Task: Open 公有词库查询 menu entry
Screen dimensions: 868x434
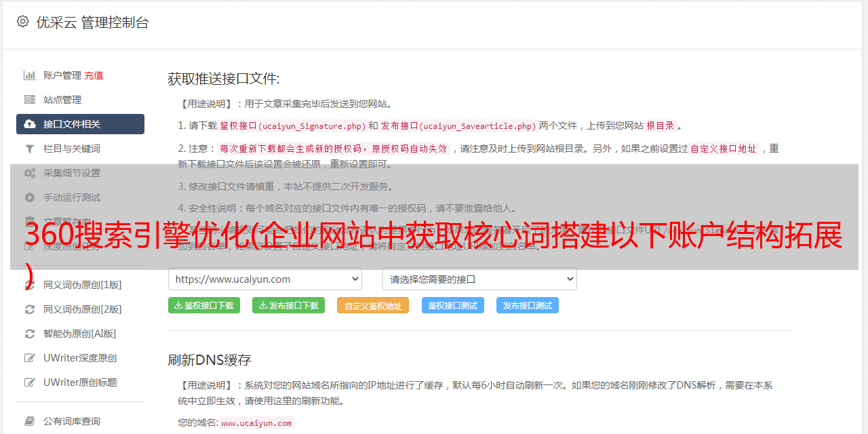Action: 72,421
